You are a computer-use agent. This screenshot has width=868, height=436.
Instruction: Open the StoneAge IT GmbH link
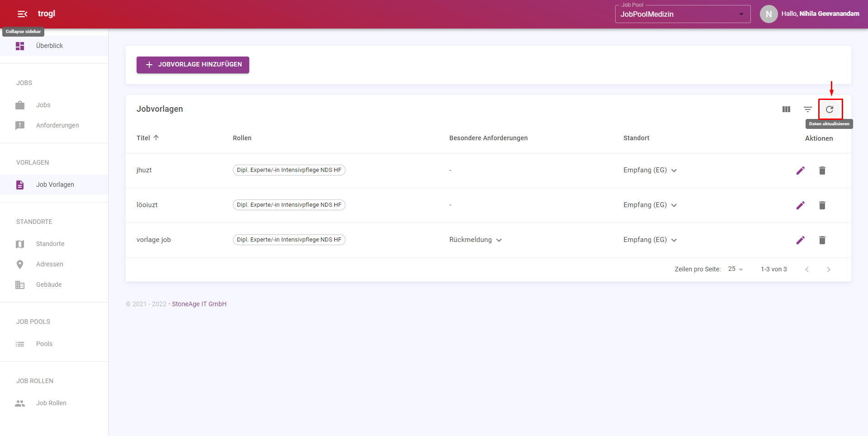coord(199,304)
